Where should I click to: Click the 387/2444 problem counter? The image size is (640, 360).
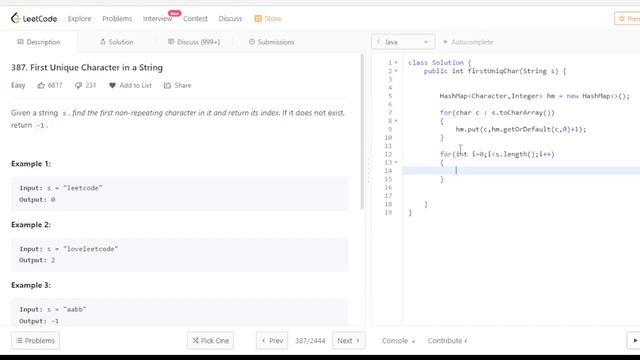click(310, 340)
